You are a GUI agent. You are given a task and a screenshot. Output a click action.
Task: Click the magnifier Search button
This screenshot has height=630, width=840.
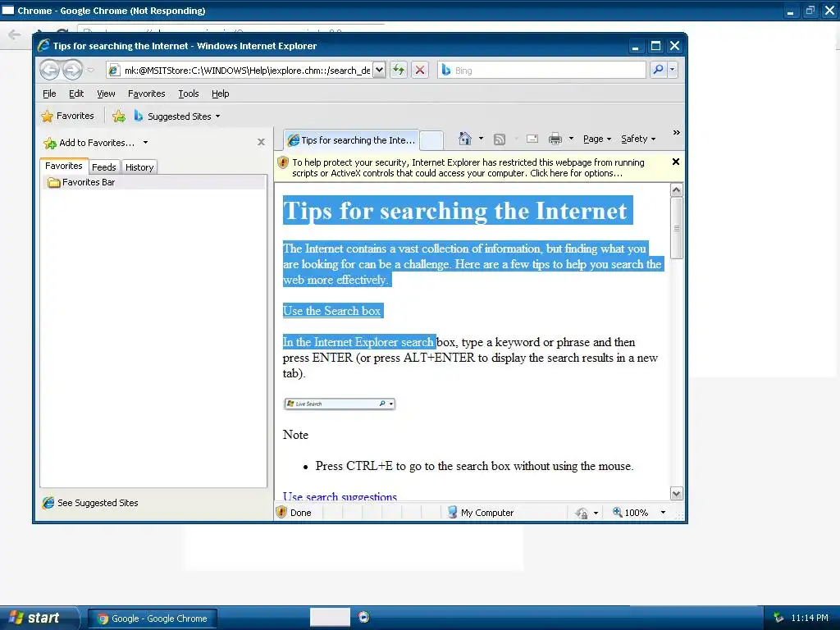coord(658,70)
